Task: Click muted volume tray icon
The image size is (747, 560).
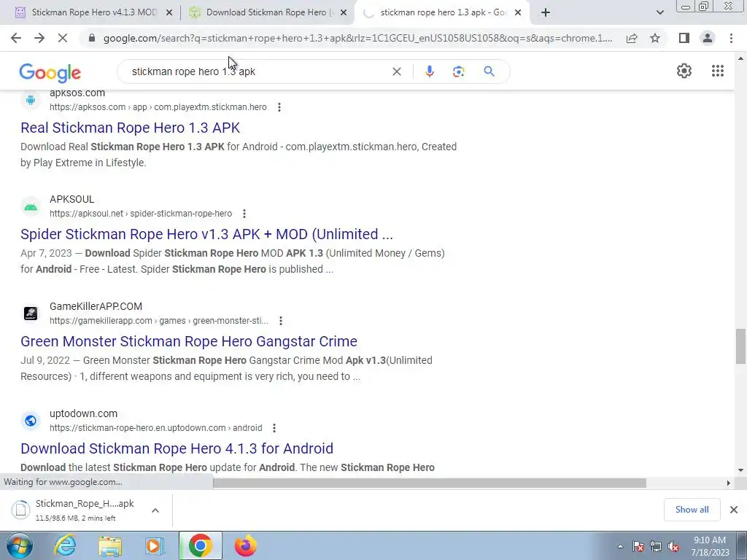Action: coord(673,547)
